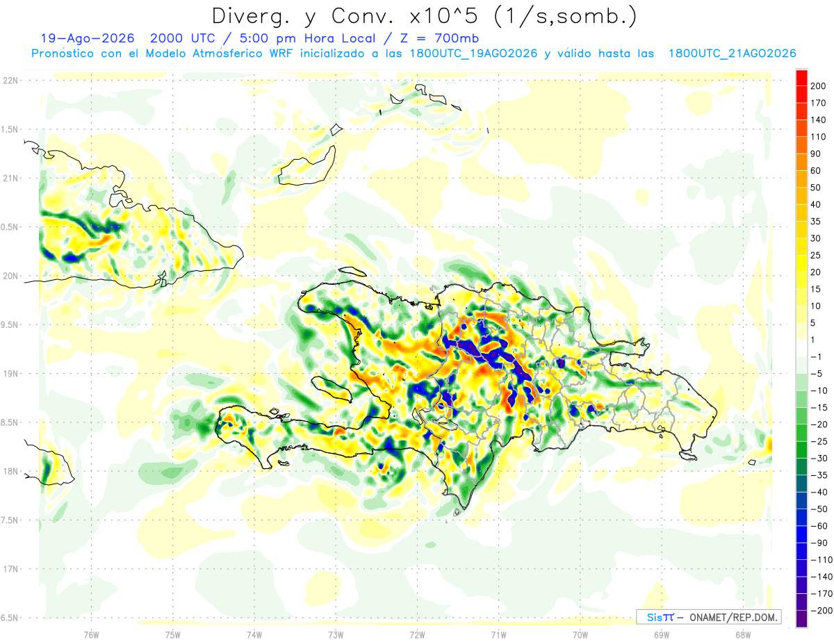Image resolution: width=834 pixels, height=644 pixels.
Task: Click the color scale label "60"
Action: pos(816,171)
